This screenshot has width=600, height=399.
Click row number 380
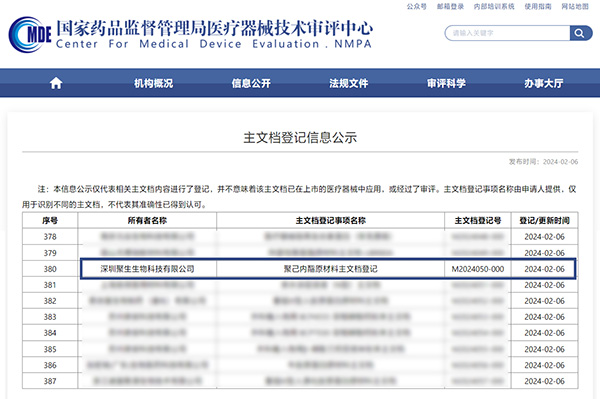coord(50,269)
